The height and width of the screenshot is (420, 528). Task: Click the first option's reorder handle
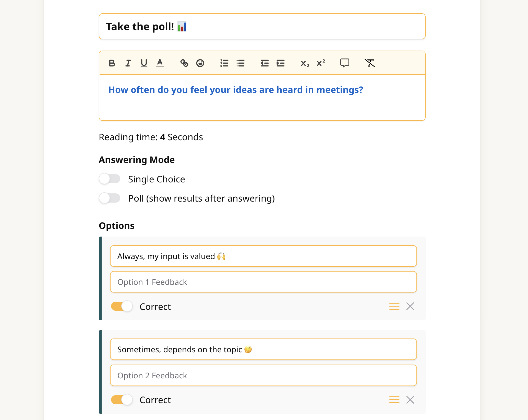tap(394, 306)
